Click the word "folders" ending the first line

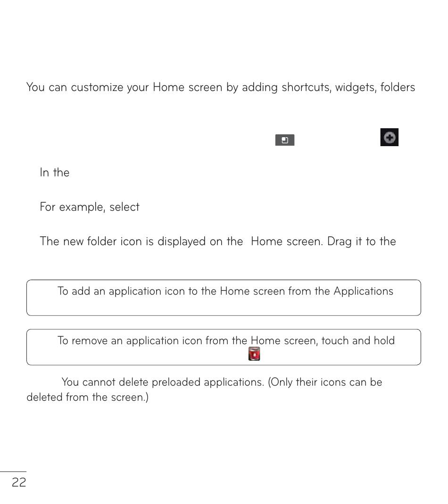click(398, 87)
